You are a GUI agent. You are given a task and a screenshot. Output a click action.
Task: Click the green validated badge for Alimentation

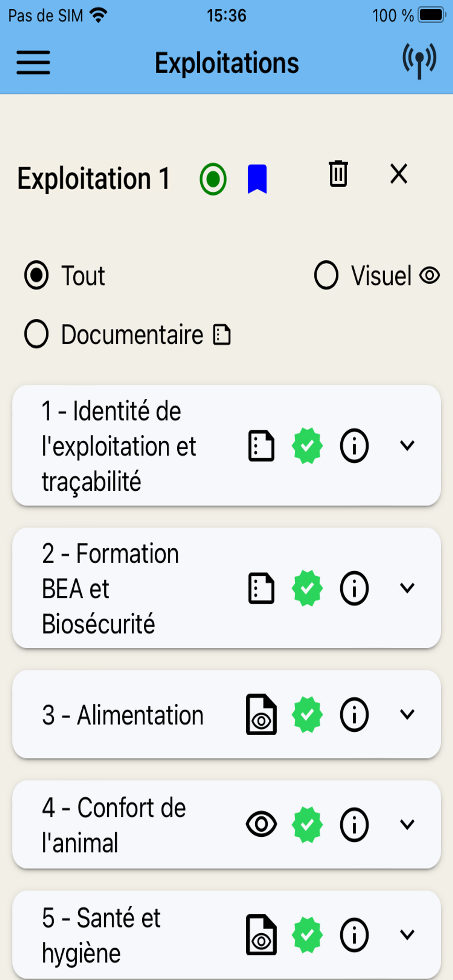coord(307,715)
